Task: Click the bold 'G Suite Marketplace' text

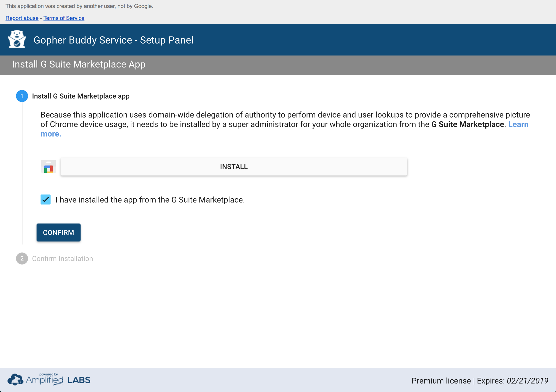Action: click(x=467, y=124)
